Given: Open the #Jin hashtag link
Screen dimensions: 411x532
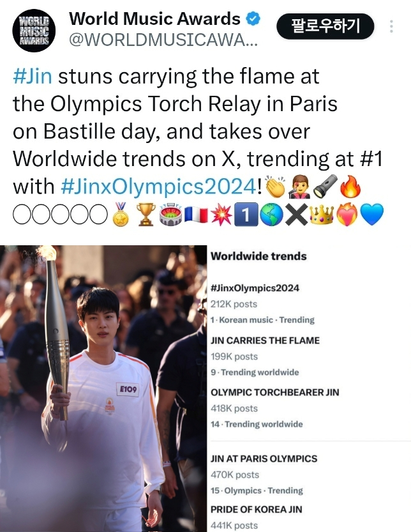Looking at the screenshot, I should pos(33,77).
